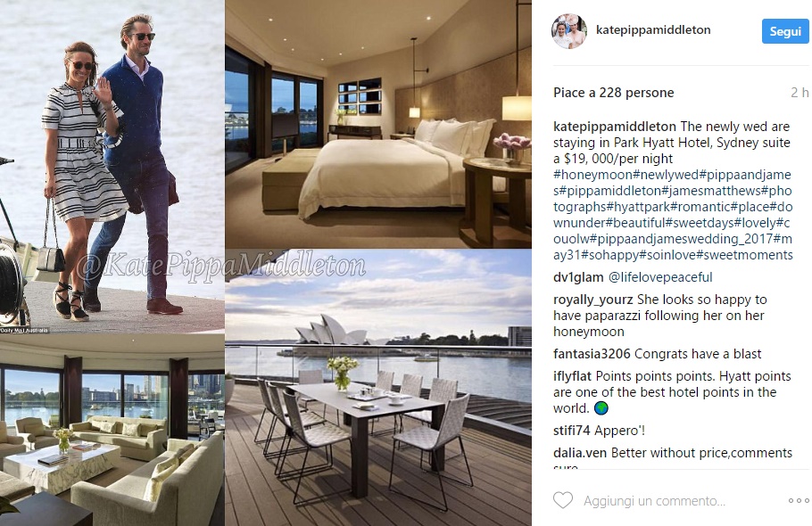Click the Segui follow button
Viewport: 812px width, 526px height.
click(x=785, y=31)
